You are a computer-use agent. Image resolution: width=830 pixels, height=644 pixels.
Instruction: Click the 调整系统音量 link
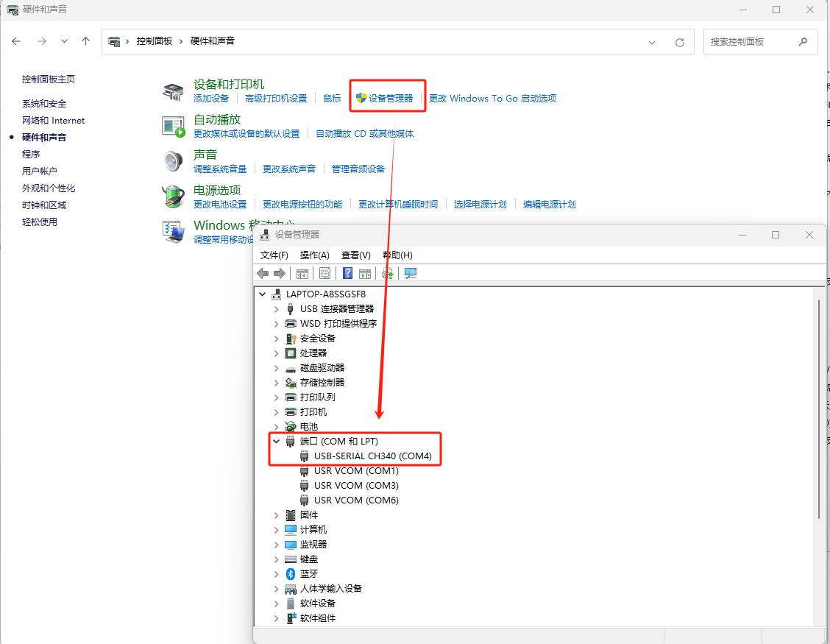[x=220, y=169]
